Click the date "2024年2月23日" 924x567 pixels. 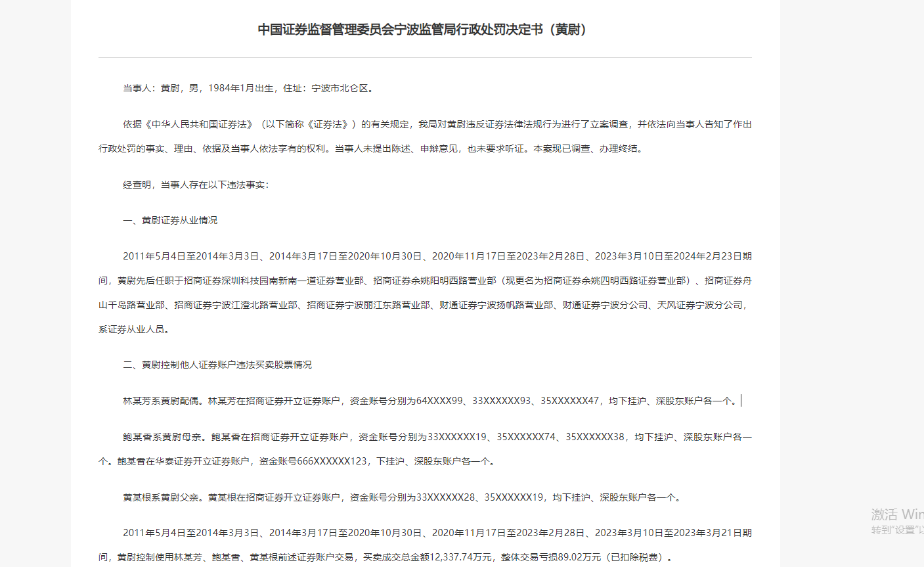tap(701, 256)
